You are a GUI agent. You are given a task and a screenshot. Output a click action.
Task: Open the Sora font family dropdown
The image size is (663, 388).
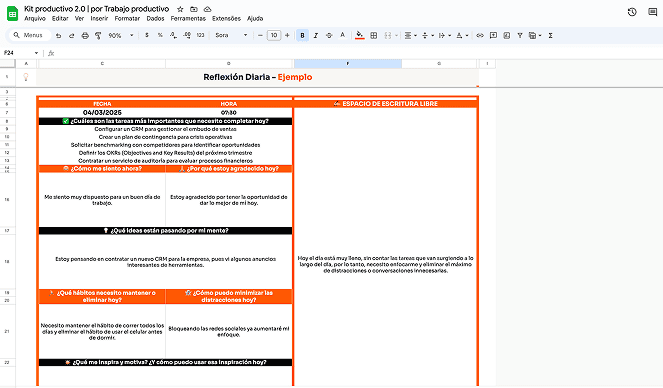point(231,36)
